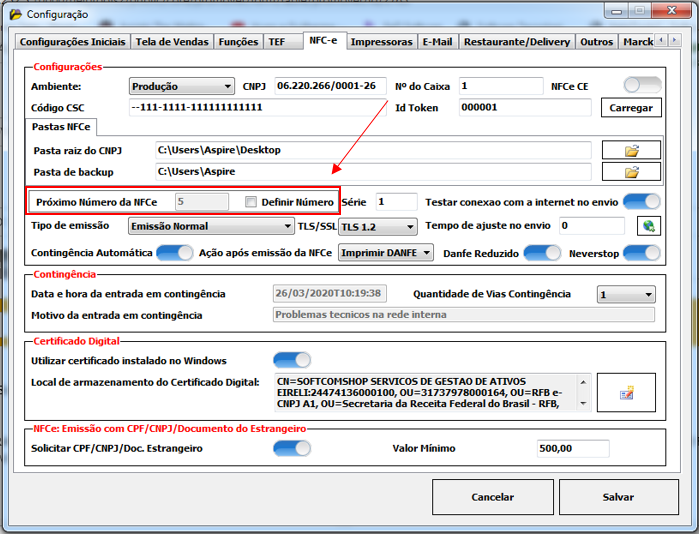Turn off Contingência Automática switch
Viewport: 699px width, 534px height.
174,253
